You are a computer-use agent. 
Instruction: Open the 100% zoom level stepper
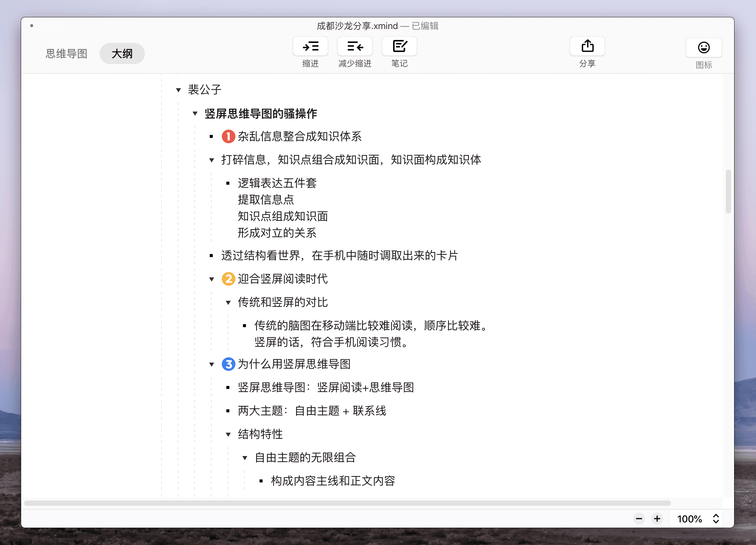click(x=716, y=519)
